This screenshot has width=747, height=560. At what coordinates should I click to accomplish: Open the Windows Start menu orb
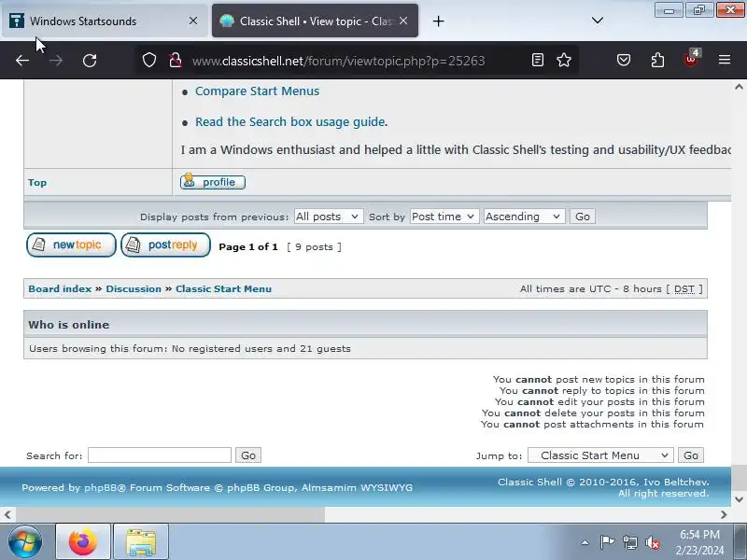25,542
